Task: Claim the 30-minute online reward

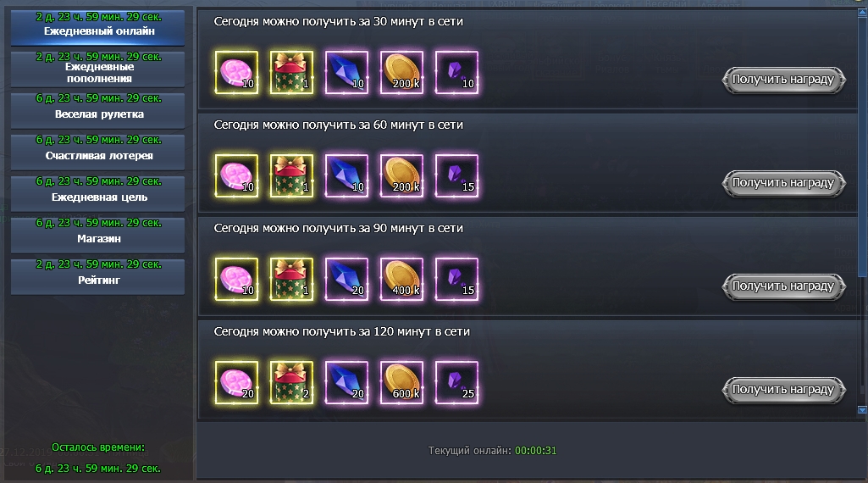Action: [x=784, y=80]
